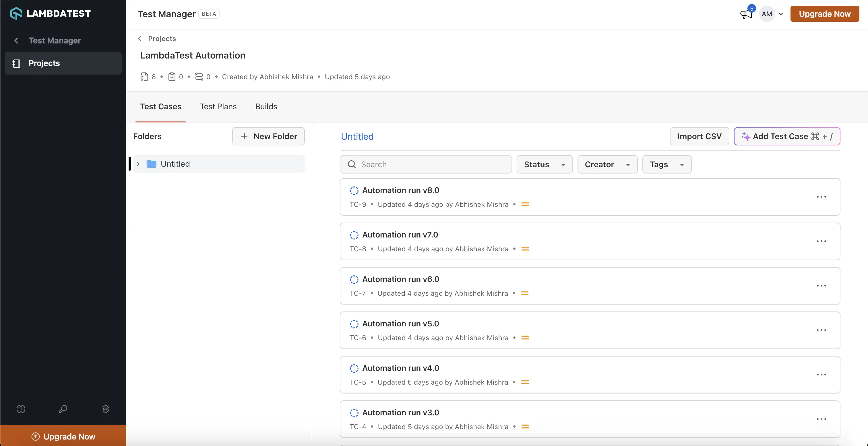Open more options for Automation run v3.0
Viewport: 868px width, 446px height.
(x=821, y=419)
